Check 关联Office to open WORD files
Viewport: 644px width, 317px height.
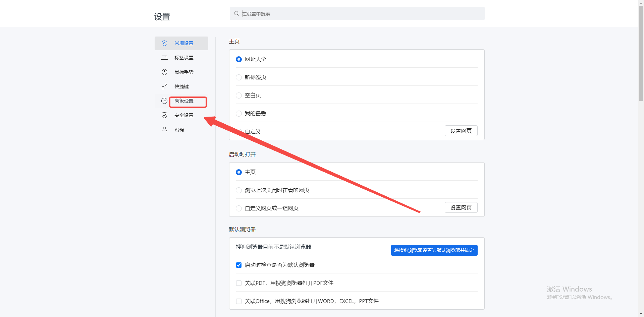click(238, 301)
